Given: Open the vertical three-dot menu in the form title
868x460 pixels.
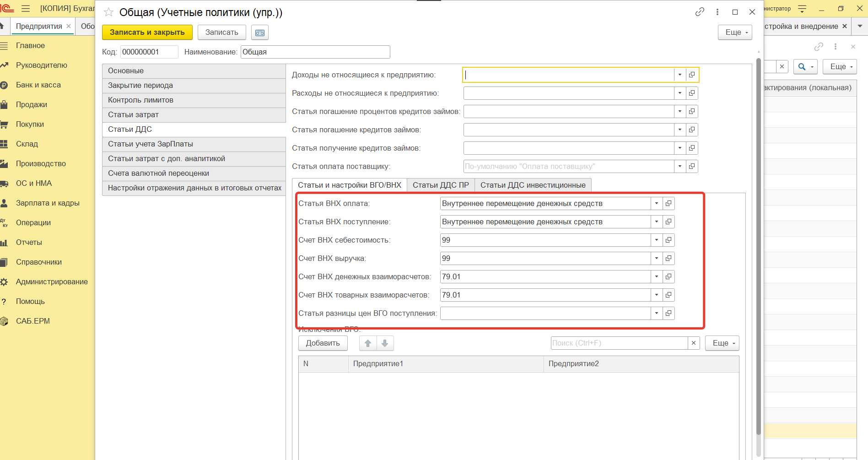Looking at the screenshot, I should click(x=717, y=12).
